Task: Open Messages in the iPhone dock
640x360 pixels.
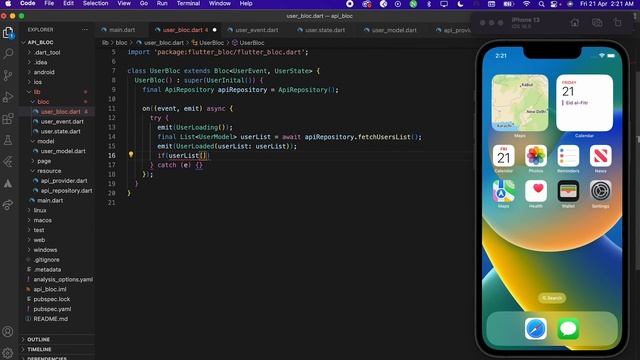Action: pos(568,329)
